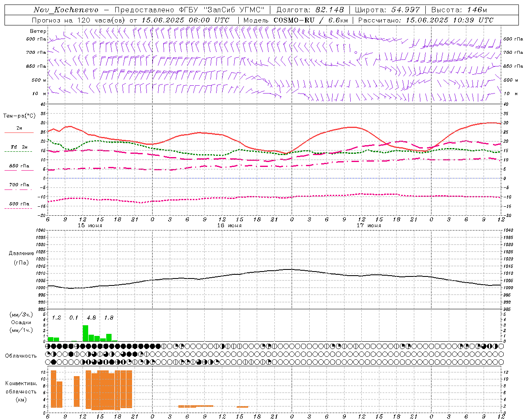Select forecast start time 15.06.2025 06:00 UTC
This screenshot has height=420, width=525.
click(x=185, y=20)
